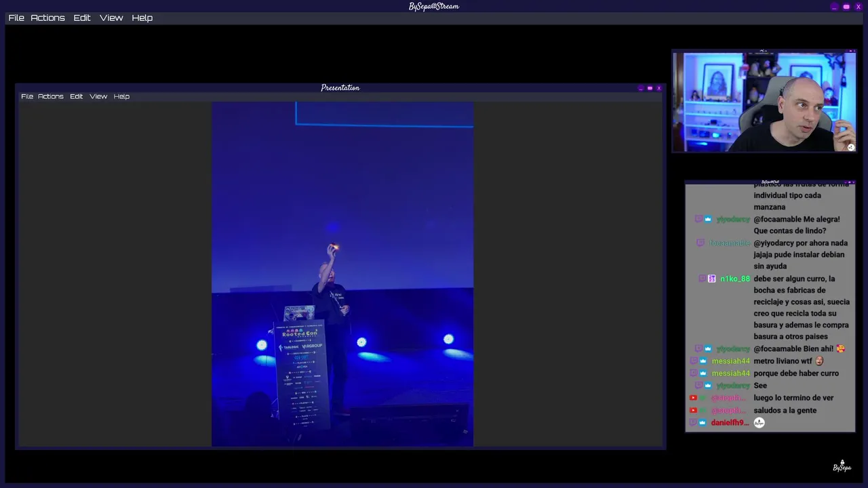Click the heart-face emoji after 'Bien ahí!'
This screenshot has width=868, height=488.
(841, 348)
